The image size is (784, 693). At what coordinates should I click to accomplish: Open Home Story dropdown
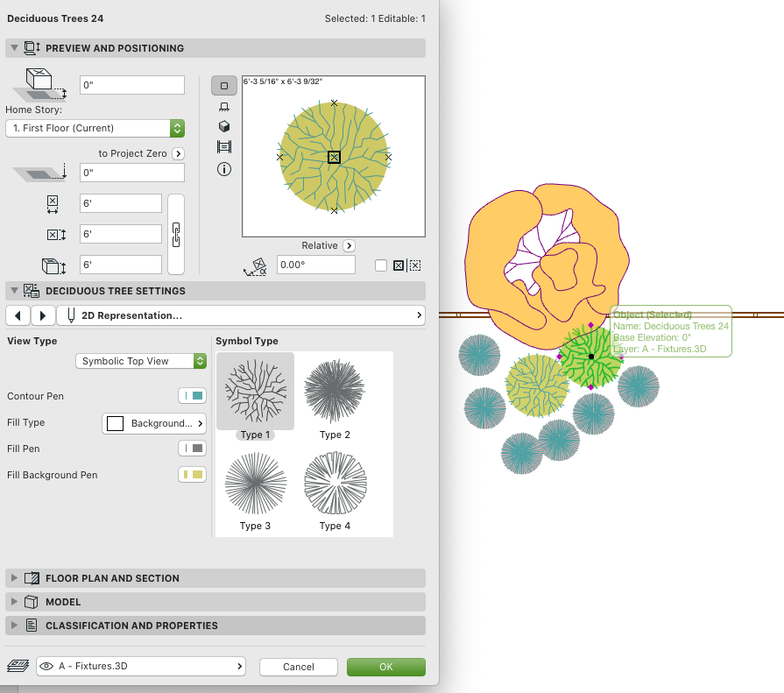[x=95, y=128]
